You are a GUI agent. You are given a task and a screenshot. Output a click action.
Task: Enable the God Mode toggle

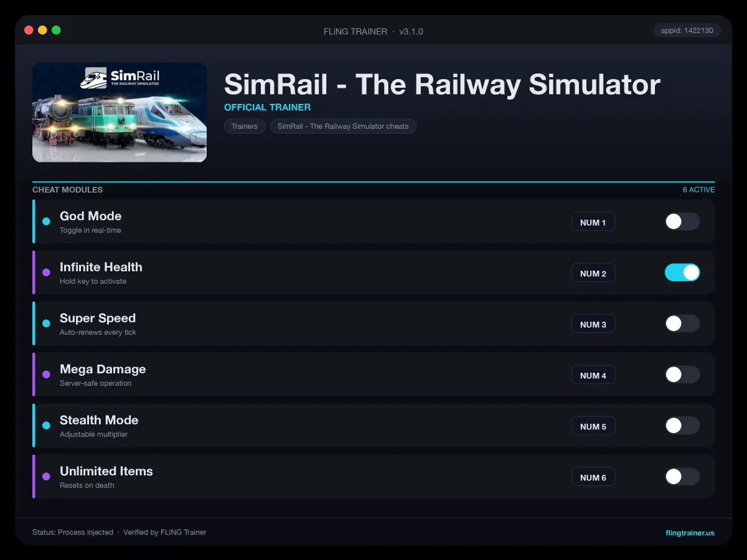pos(682,222)
